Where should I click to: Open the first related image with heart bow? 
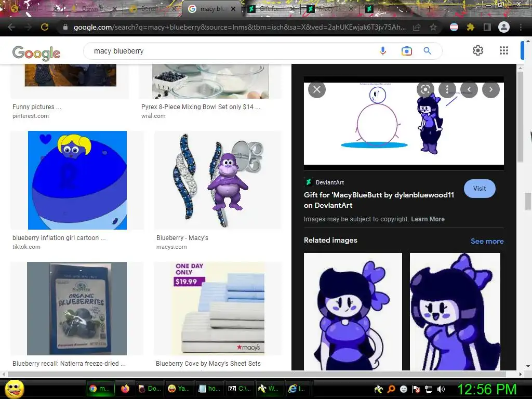pos(353,312)
